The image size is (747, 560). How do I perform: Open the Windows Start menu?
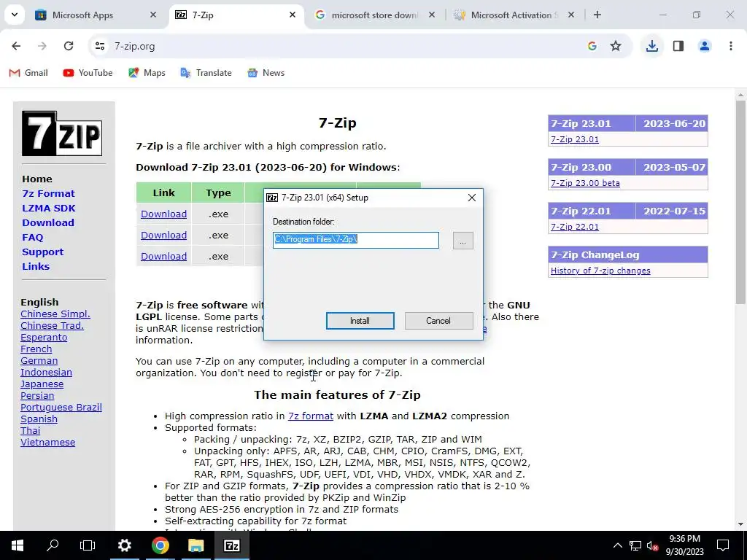click(18, 545)
